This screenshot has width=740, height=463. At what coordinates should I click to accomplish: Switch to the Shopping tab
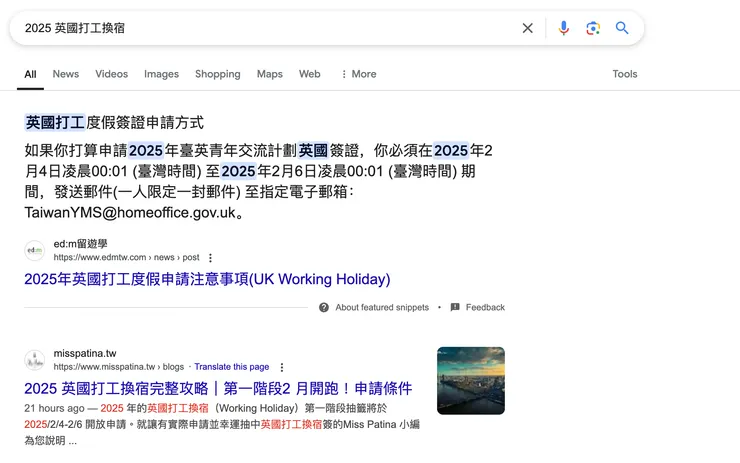click(218, 74)
